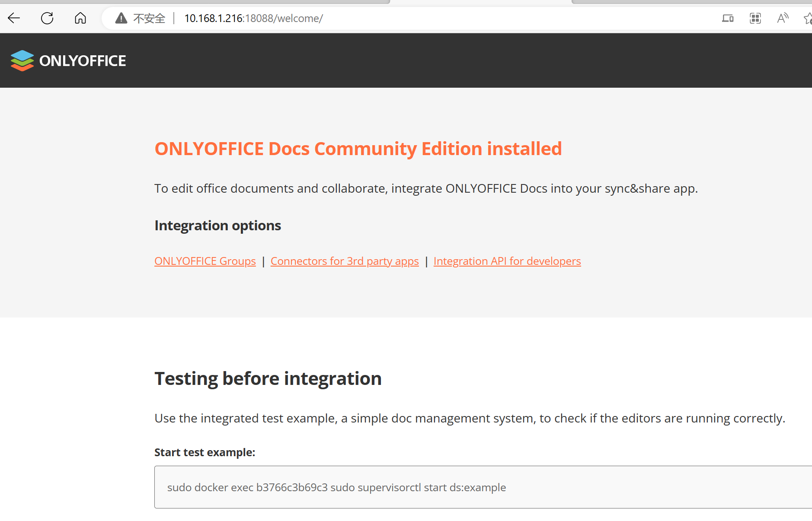This screenshot has height=521, width=812.
Task: Open Connectors for 3rd party apps link
Action: click(x=345, y=261)
